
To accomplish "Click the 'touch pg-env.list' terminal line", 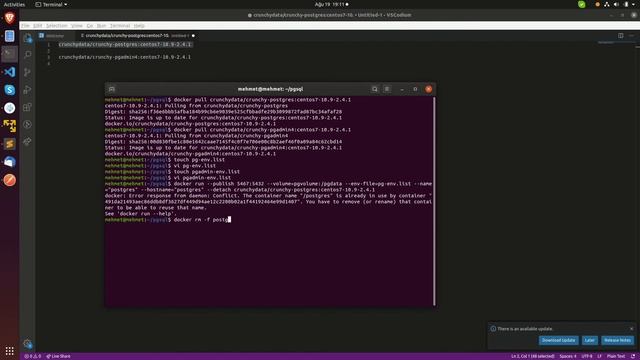I will tap(165, 160).
